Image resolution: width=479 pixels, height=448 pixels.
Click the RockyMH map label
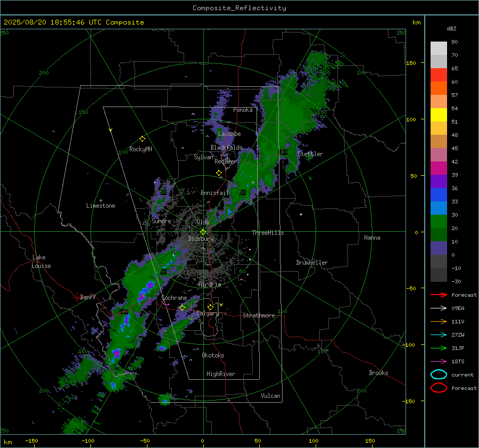pyautogui.click(x=141, y=149)
